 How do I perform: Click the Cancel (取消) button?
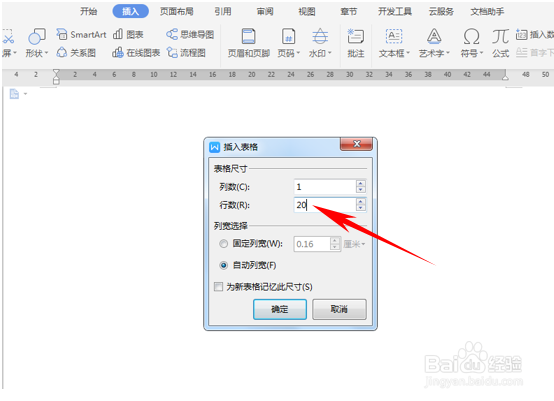point(339,309)
